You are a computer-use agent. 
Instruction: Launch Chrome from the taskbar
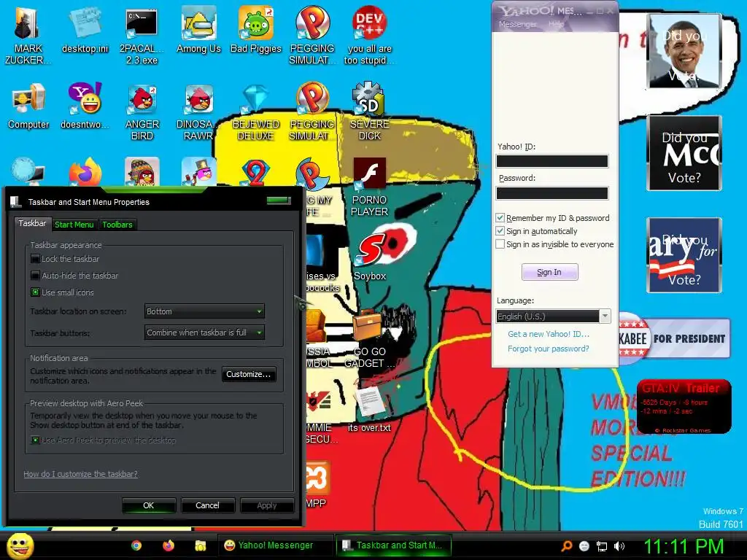tap(136, 545)
